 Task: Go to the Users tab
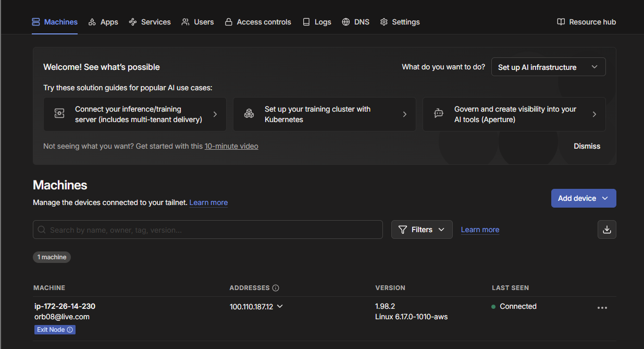[197, 22]
